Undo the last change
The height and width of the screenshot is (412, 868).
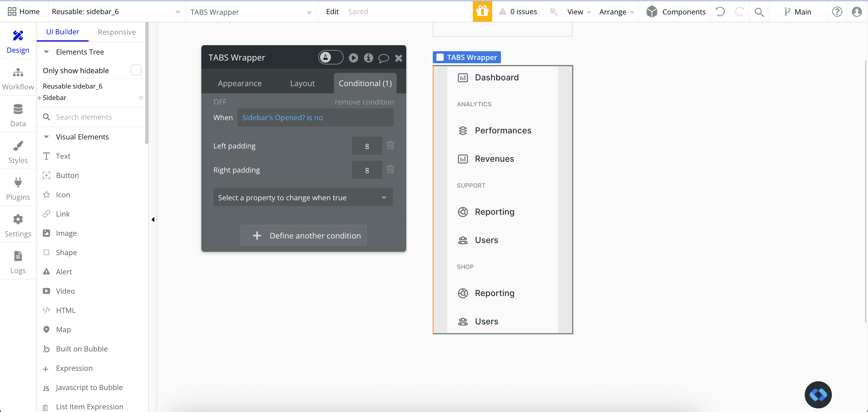(720, 12)
